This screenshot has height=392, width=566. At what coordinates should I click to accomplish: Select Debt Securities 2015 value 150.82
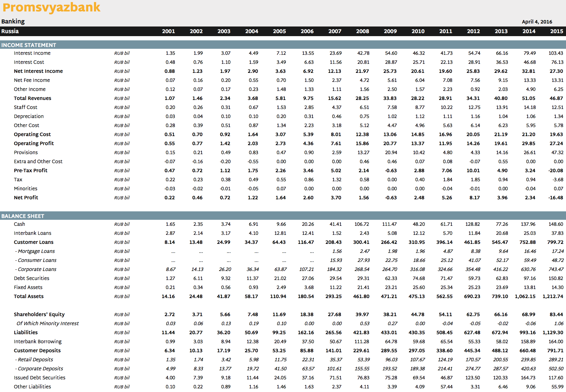point(556,278)
